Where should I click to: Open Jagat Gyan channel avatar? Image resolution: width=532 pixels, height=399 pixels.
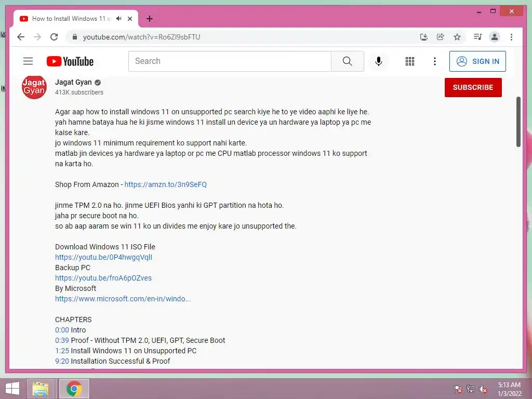pos(34,87)
